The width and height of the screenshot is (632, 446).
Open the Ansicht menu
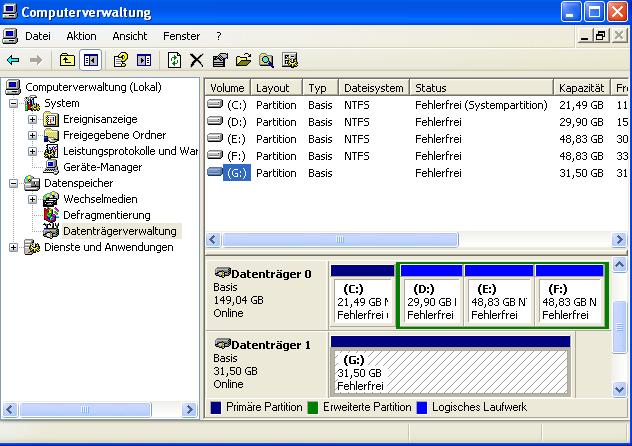[x=130, y=36]
